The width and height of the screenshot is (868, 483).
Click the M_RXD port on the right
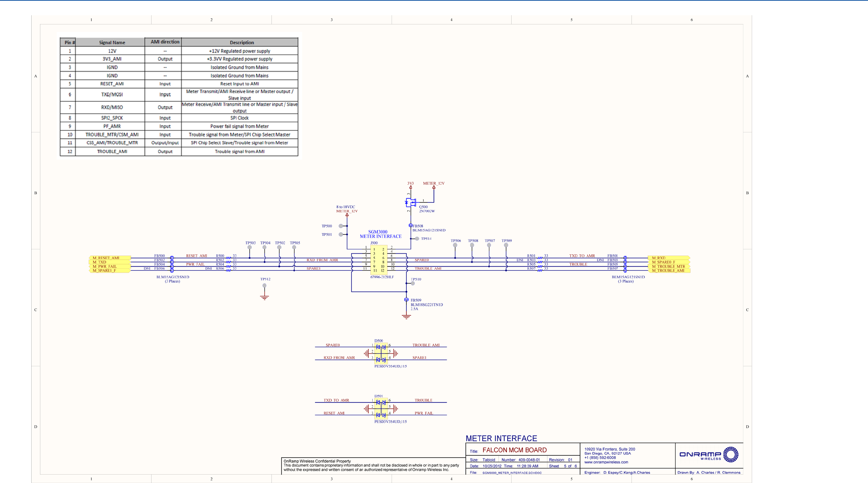point(668,258)
